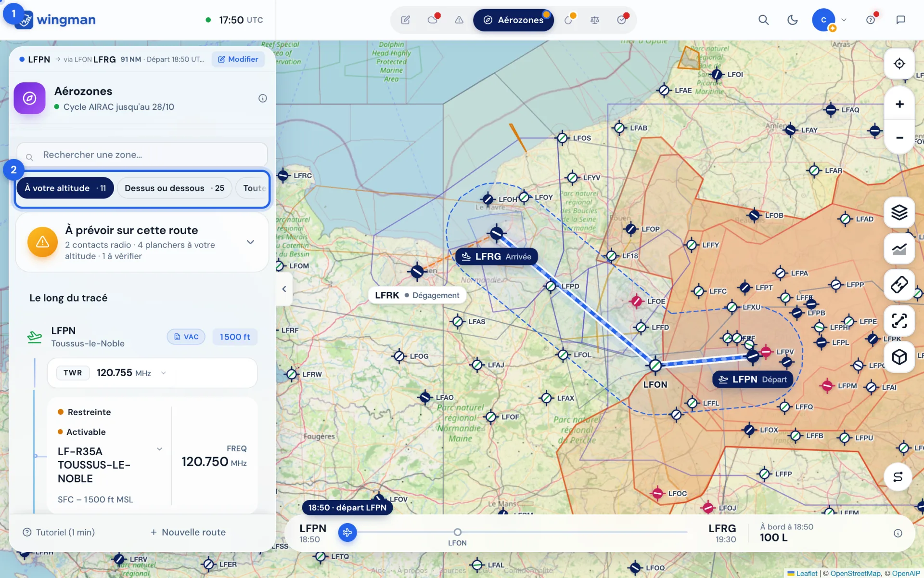924x578 pixels.
Task: Open fuel on board info icon
Action: pyautogui.click(x=898, y=533)
